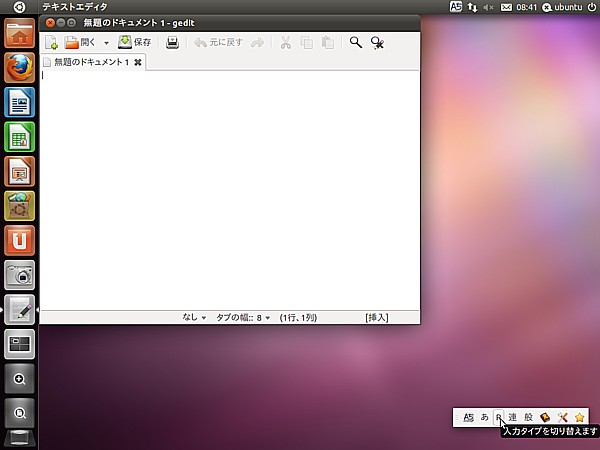Image resolution: width=600 pixels, height=450 pixels.
Task: Click the new document icon in gedit toolbar
Action: tap(52, 43)
